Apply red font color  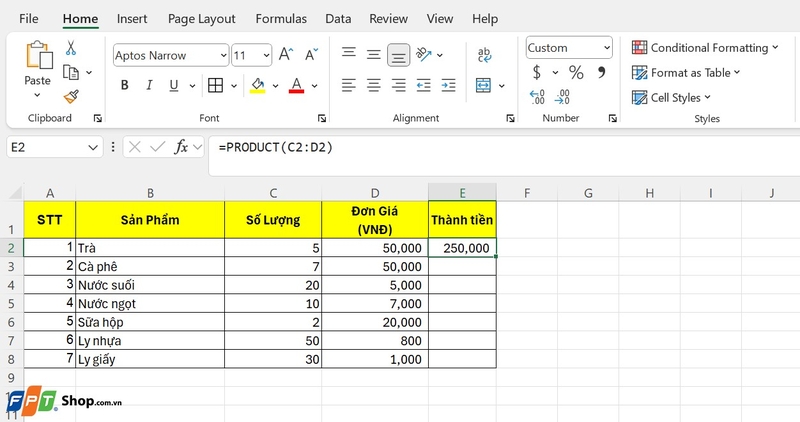pos(296,85)
